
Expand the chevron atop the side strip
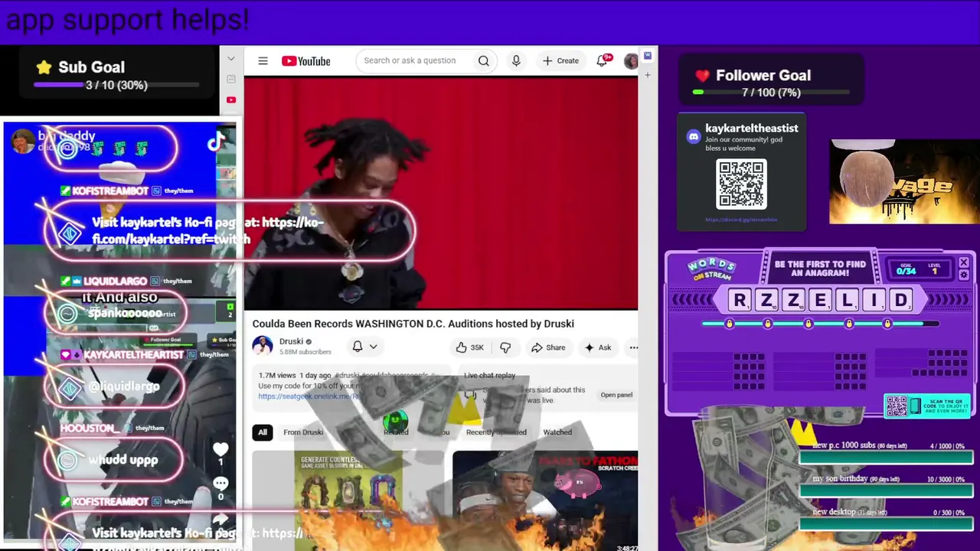(x=231, y=58)
